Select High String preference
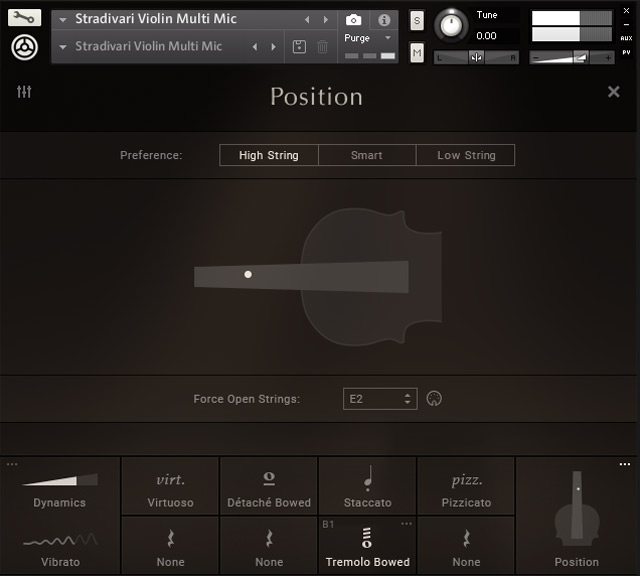This screenshot has height=576, width=640. (268, 155)
